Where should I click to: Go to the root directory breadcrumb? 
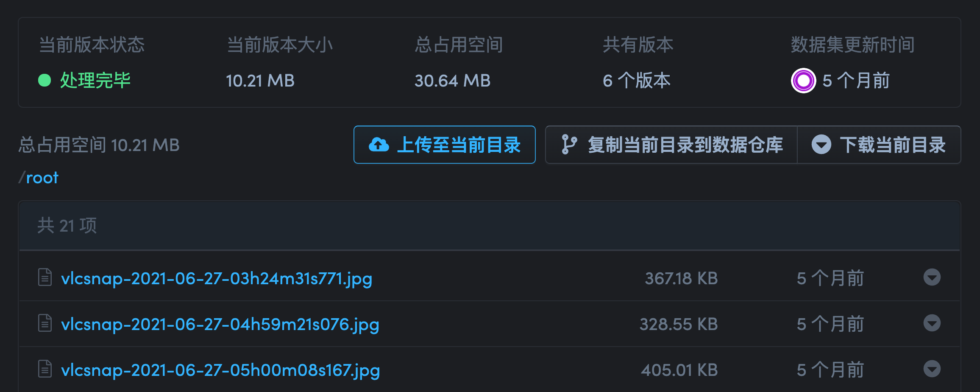click(x=42, y=178)
